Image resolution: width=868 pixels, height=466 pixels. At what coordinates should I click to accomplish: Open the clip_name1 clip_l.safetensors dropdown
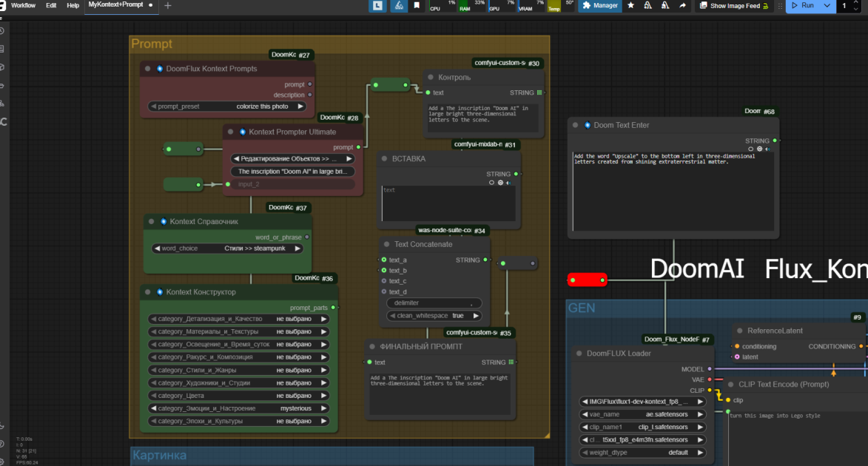(642, 428)
